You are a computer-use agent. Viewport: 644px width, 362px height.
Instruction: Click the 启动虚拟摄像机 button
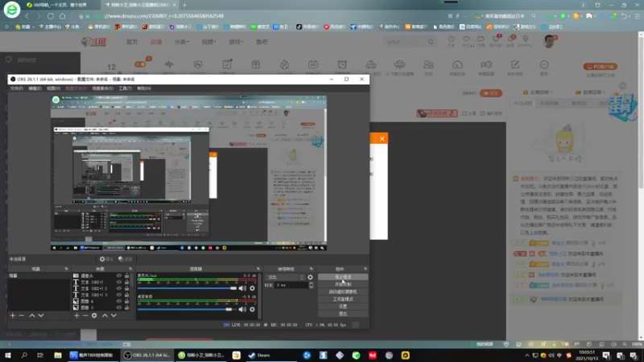click(343, 292)
